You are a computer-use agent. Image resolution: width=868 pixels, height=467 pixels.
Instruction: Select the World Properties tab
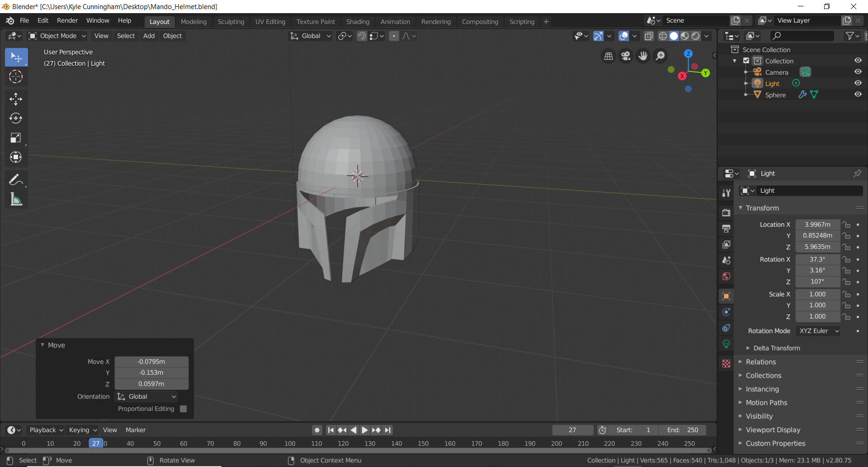click(726, 276)
